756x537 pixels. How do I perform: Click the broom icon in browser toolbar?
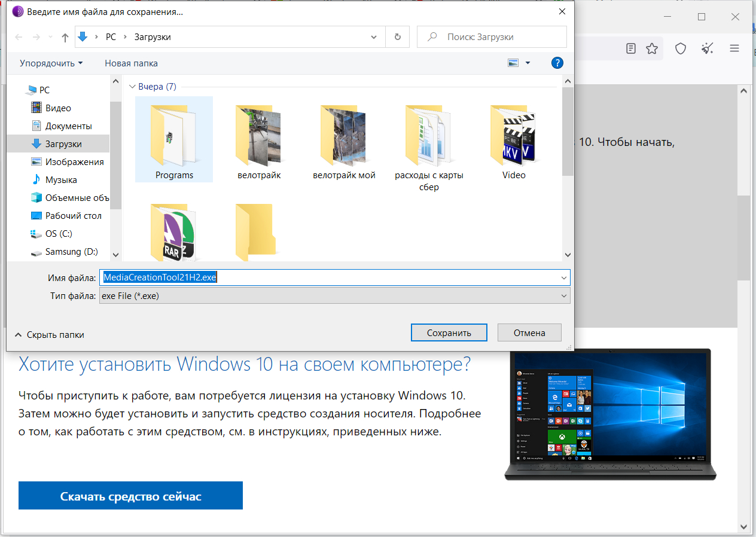pos(708,48)
